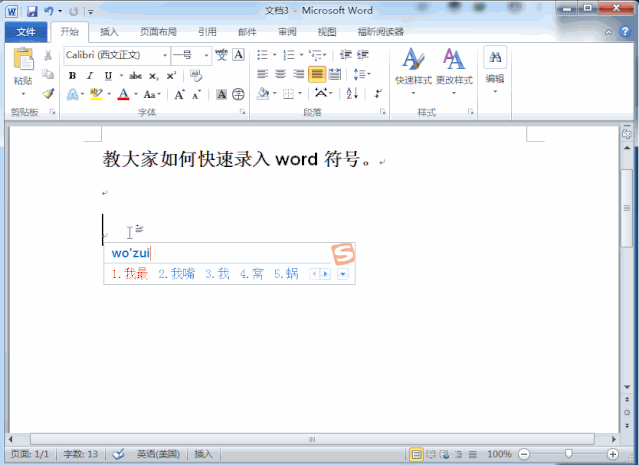This screenshot has width=639, height=465.
Task: Click Increase Indent icon
Action: pyautogui.click(x=363, y=55)
